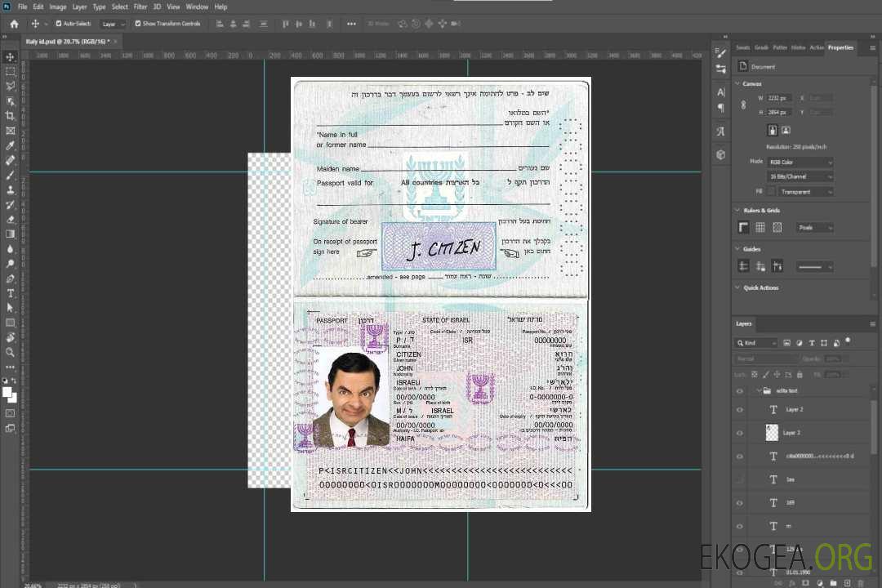The height and width of the screenshot is (588, 882).
Task: Select the Hand tool
Action: coord(10,337)
